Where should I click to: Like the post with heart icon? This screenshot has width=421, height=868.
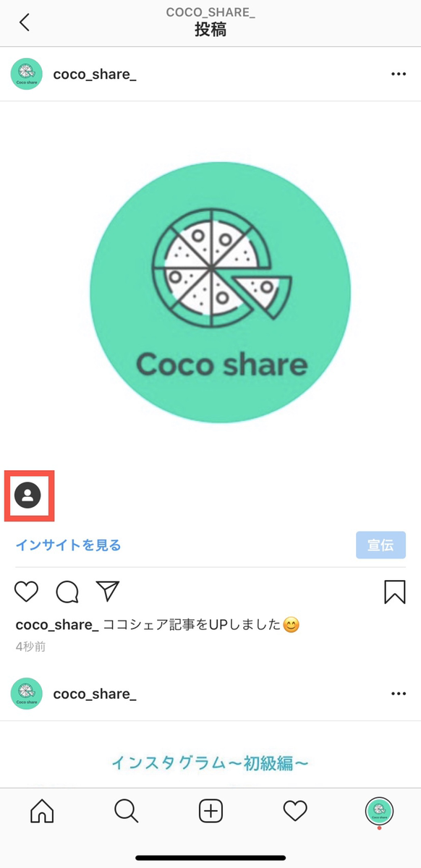click(26, 592)
